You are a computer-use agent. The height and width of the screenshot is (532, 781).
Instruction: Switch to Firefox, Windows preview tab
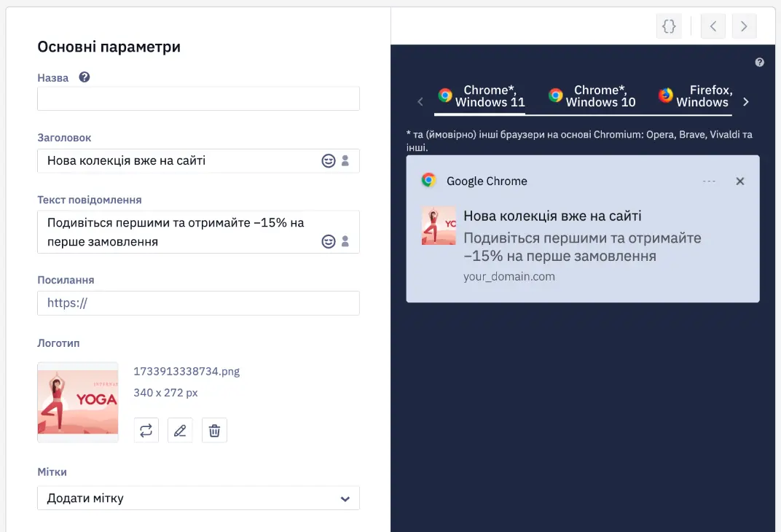click(x=695, y=96)
